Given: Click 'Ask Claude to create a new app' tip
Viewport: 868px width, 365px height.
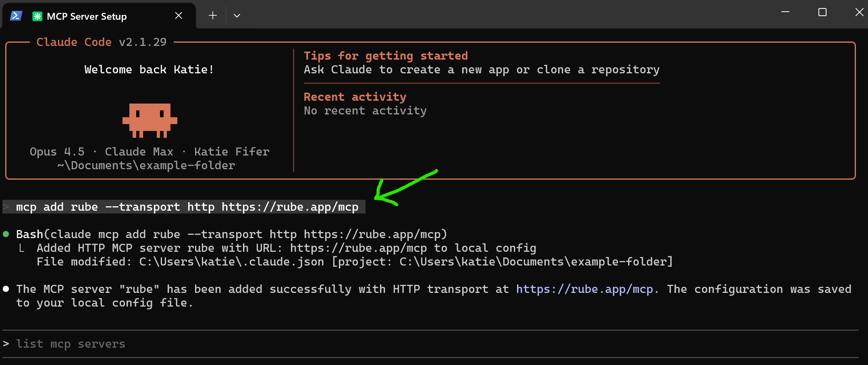Looking at the screenshot, I should [482, 70].
